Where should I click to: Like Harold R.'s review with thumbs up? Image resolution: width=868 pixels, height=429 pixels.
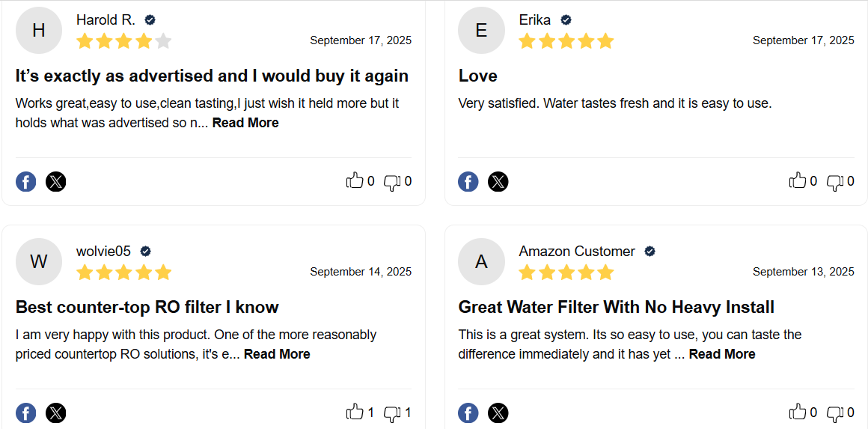(354, 180)
